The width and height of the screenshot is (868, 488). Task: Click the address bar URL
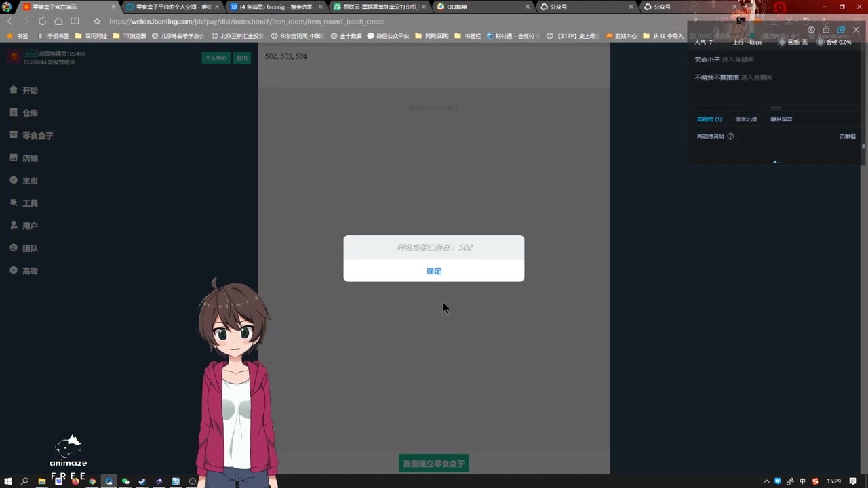247,22
